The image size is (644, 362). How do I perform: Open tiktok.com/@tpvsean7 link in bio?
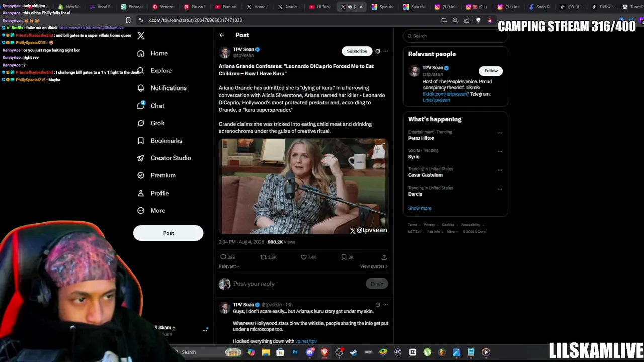tap(446, 94)
